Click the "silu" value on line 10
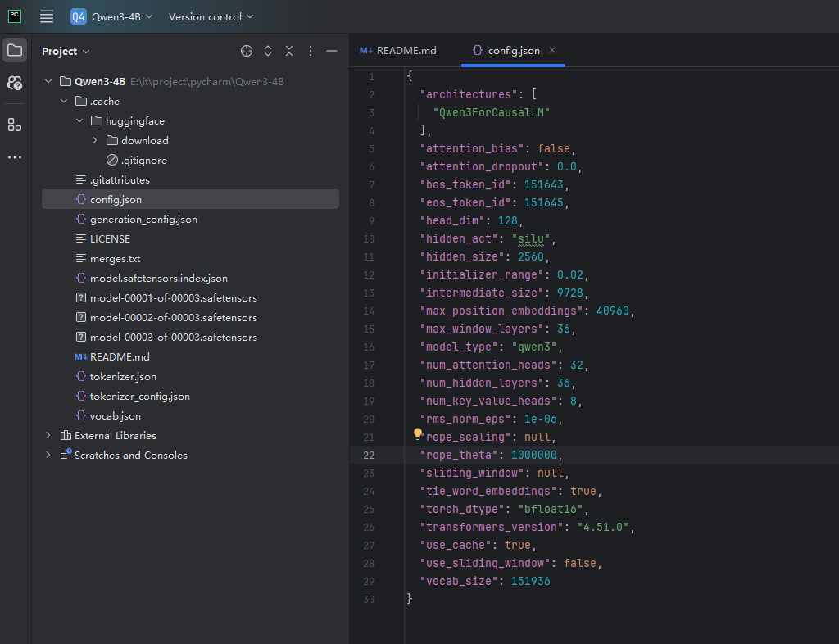Screen dimensions: 839x644 point(530,238)
